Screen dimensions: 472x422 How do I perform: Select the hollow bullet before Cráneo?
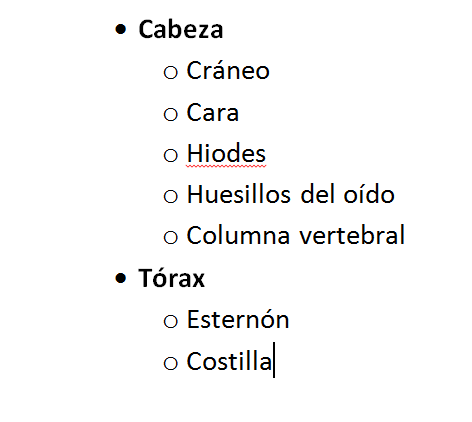click(171, 72)
